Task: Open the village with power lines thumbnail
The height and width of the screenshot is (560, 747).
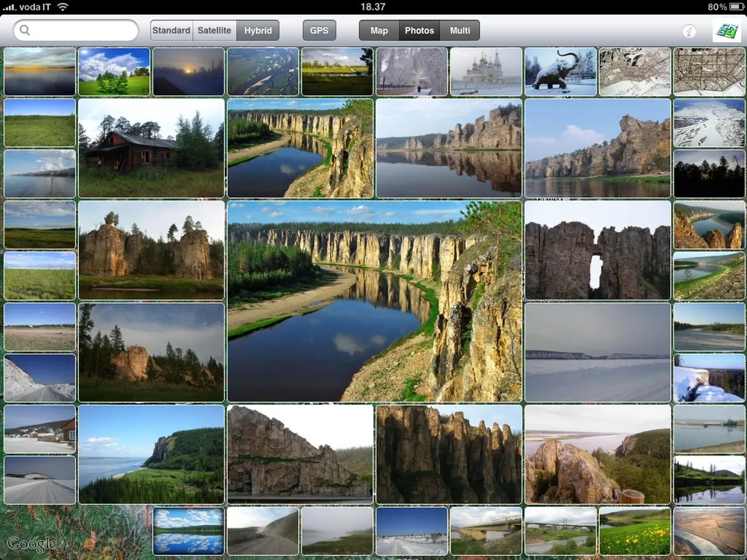Action: [561, 531]
